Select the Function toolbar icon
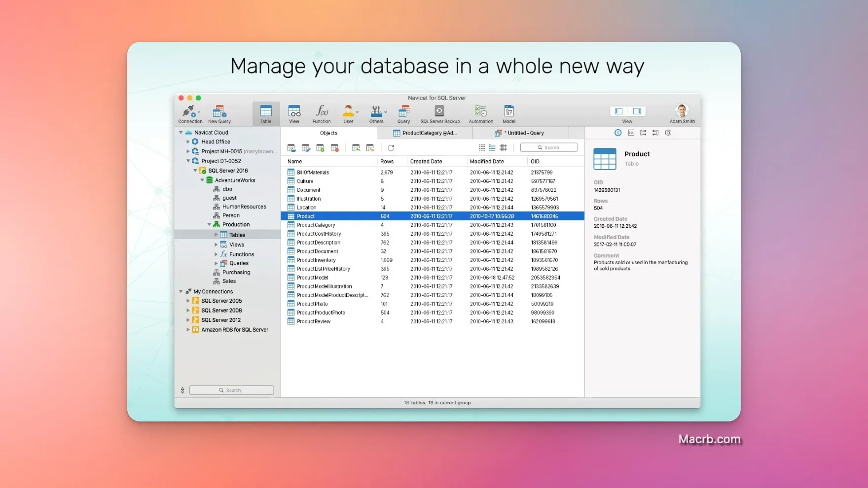 (x=322, y=114)
